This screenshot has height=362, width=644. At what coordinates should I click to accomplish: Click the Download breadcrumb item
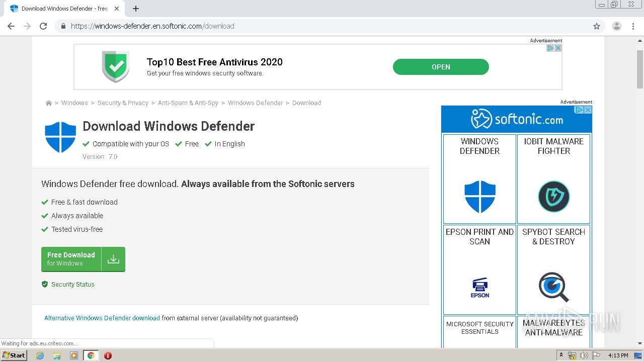coord(306,103)
